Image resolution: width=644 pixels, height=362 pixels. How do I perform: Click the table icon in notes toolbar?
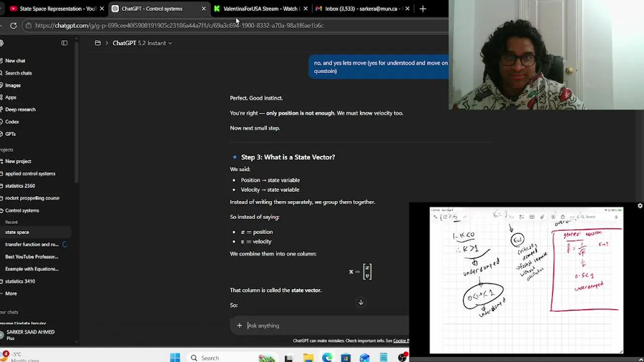(532, 217)
